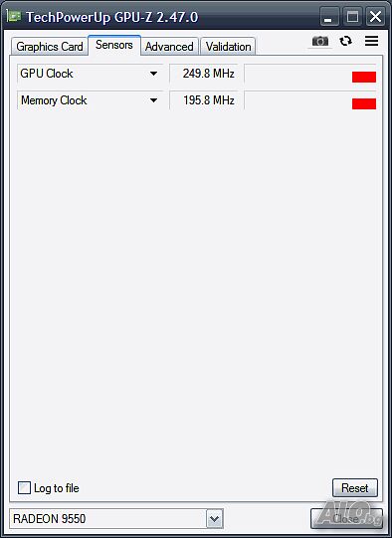Close the window with the X icon

pyautogui.click(x=375, y=17)
